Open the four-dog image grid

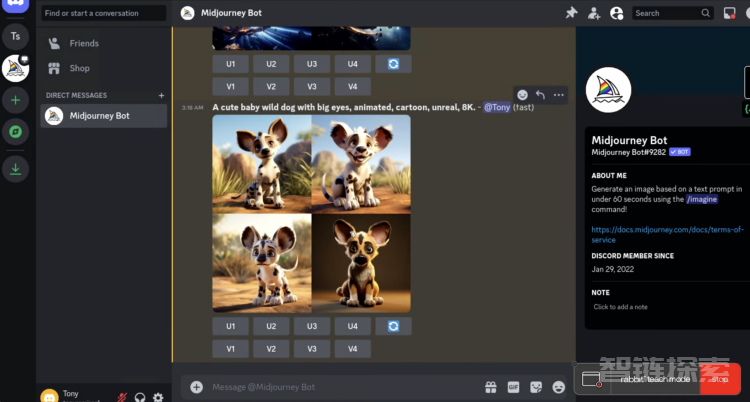pyautogui.click(x=311, y=213)
